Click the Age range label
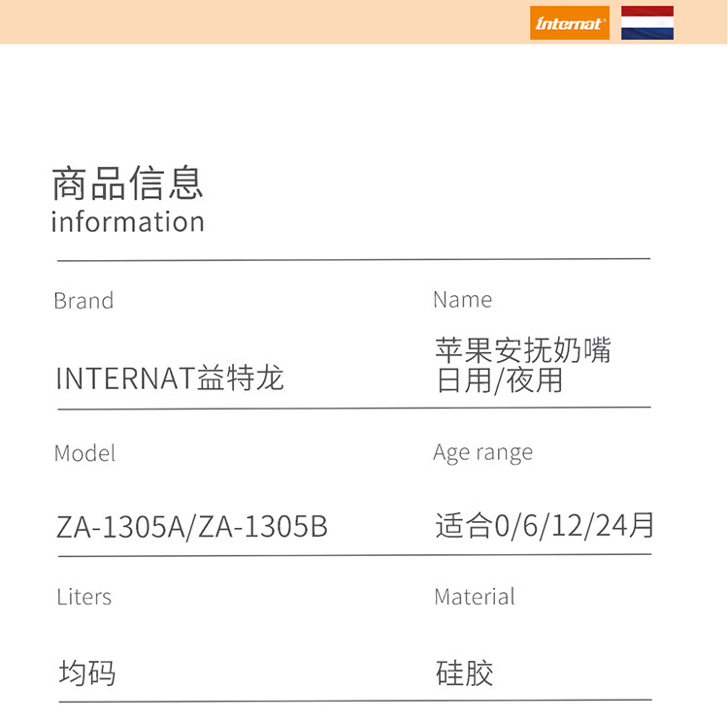Image resolution: width=728 pixels, height=722 pixels. [482, 452]
